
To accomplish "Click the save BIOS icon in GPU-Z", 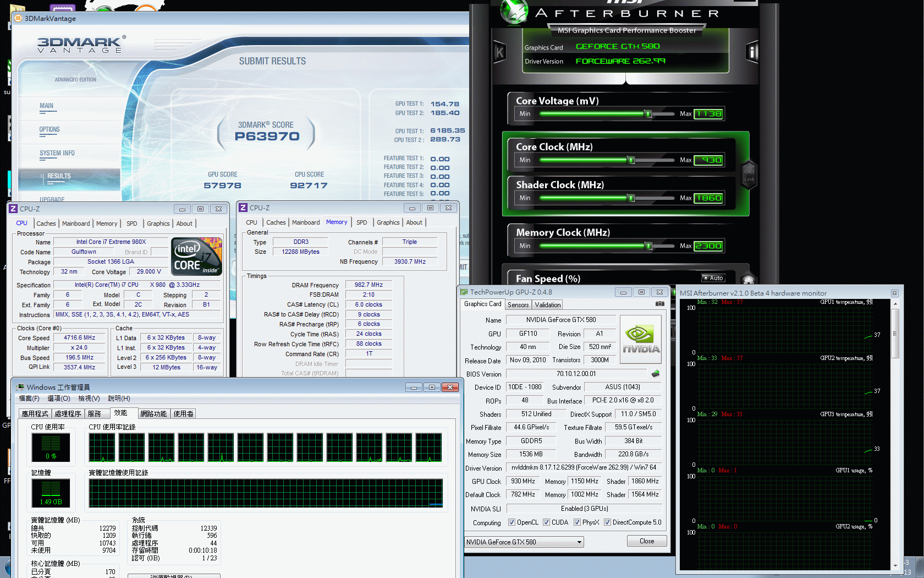I will (x=656, y=374).
